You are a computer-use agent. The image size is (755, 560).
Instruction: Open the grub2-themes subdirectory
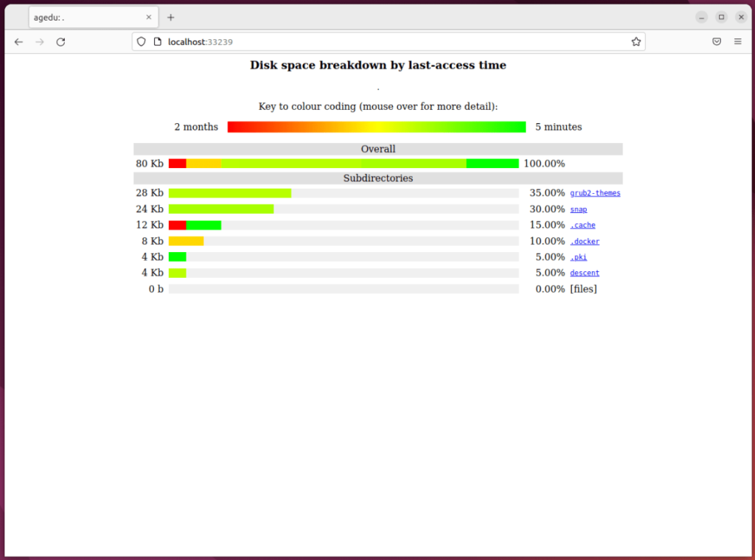coord(595,193)
